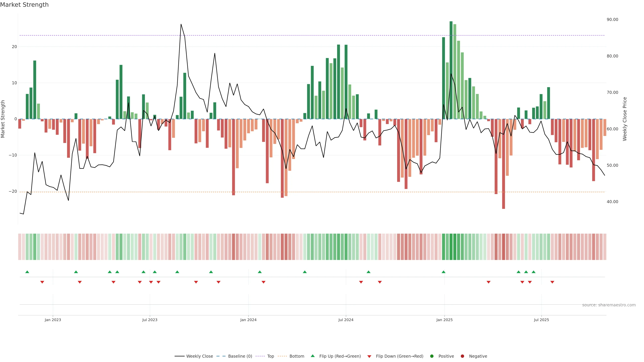Click Flip Down red triangle legend icon

pos(369,356)
